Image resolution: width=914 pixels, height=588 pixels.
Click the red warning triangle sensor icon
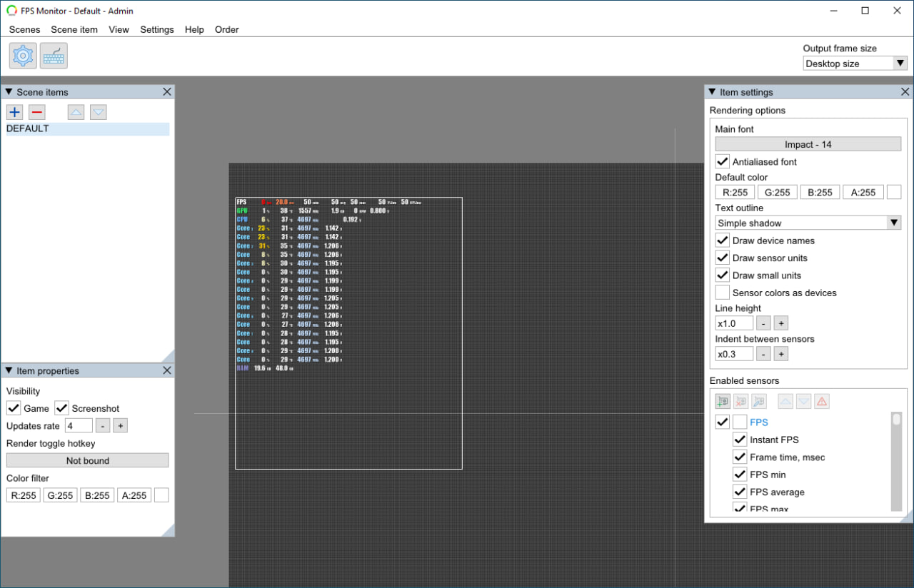[x=822, y=402]
